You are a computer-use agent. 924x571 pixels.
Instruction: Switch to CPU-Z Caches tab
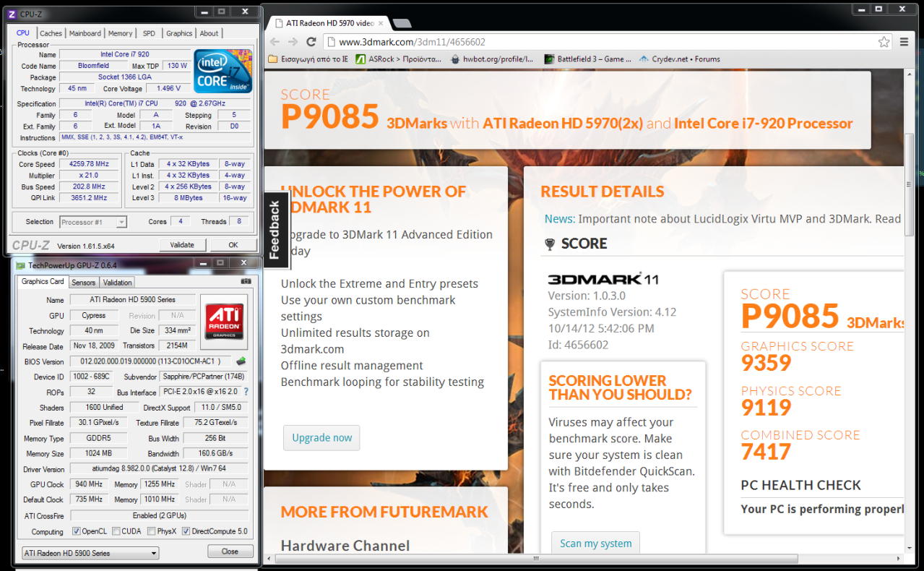pos(51,33)
